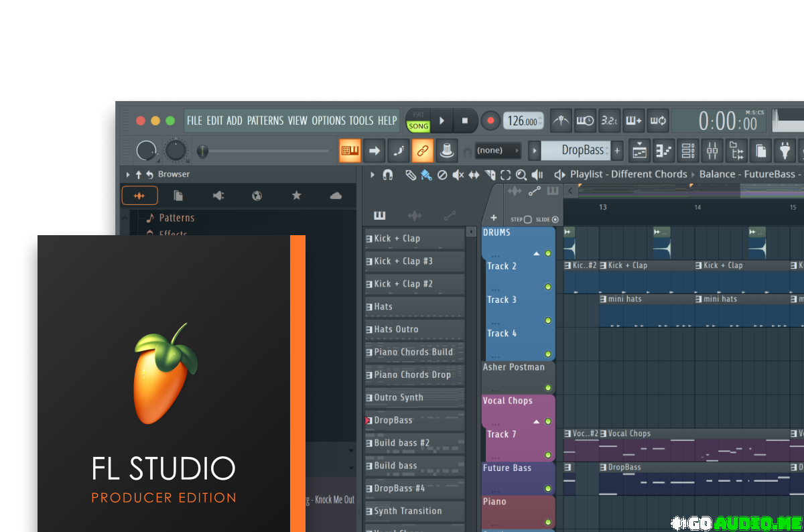
Task: Add new pattern with plus next to DropBass
Action: [x=617, y=151]
